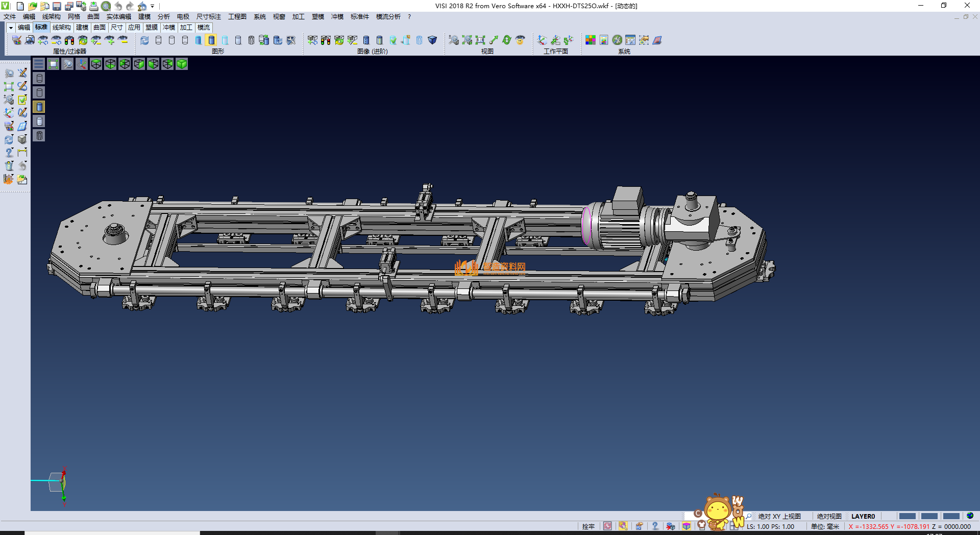The image size is (980, 535).
Task: Open the dropdown arrow left of 编辑 tab
Action: [11, 28]
